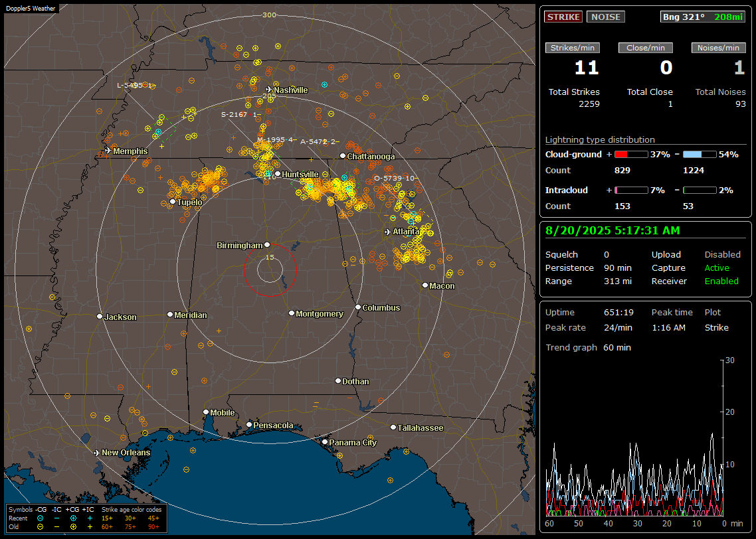This screenshot has width=756, height=539.
Task: Click the Old -CG legend symbol
Action: pyautogui.click(x=41, y=527)
